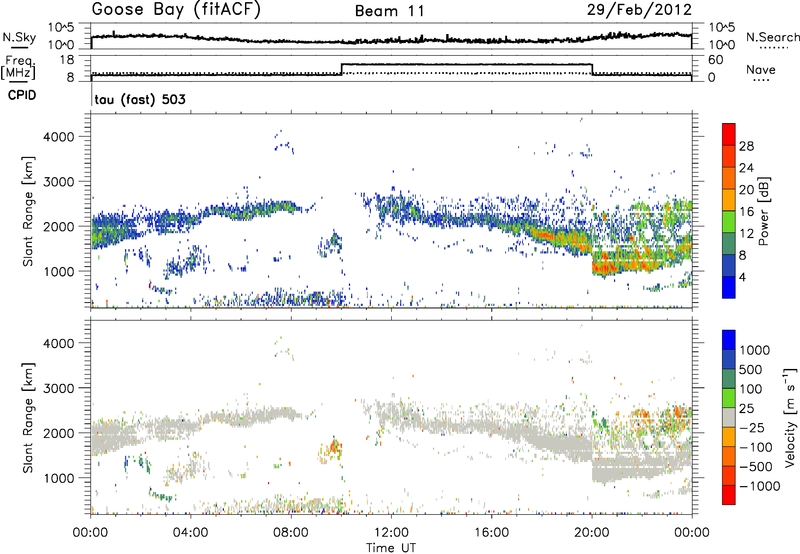Click the 'Goose Bay (fitACF)' title text
Screen dimensions: 800x554
[x=176, y=9]
